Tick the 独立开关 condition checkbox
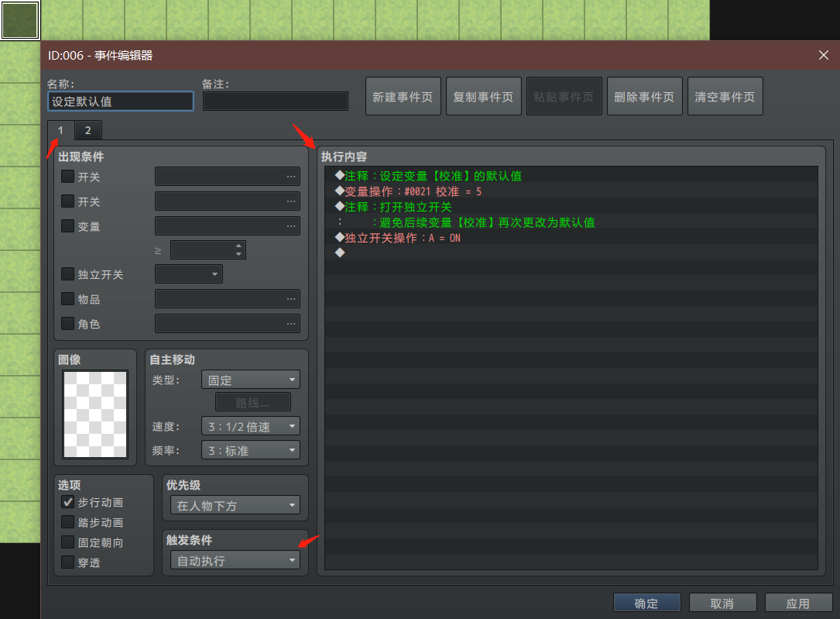Viewport: 840px width, 619px height. point(67,273)
